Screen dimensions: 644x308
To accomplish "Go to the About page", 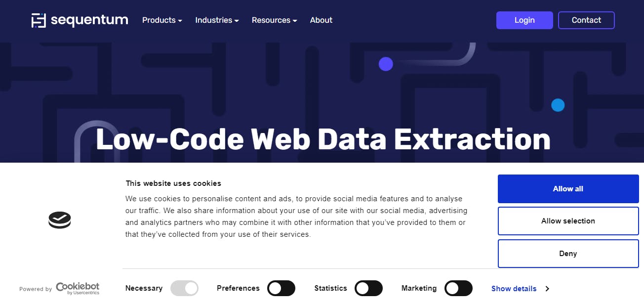I will tap(321, 20).
